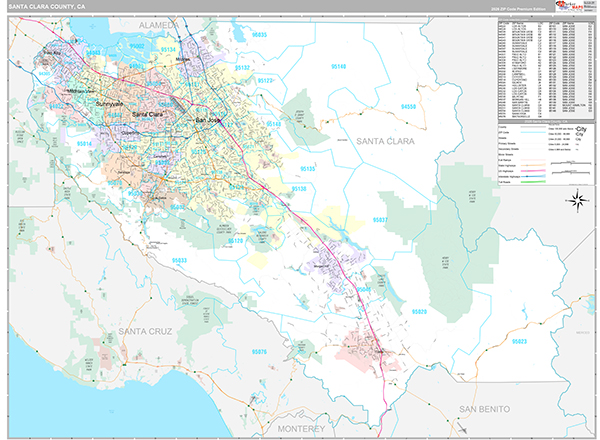Click ZIP code 94043

[x=93, y=52]
